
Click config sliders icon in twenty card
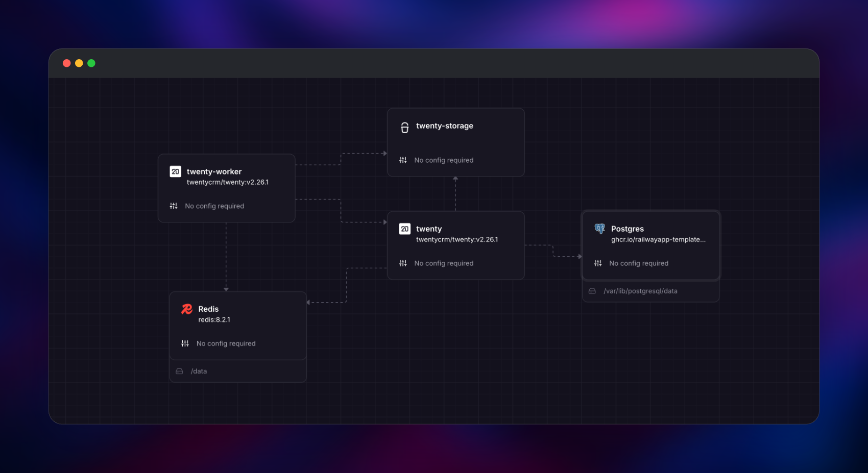403,263
